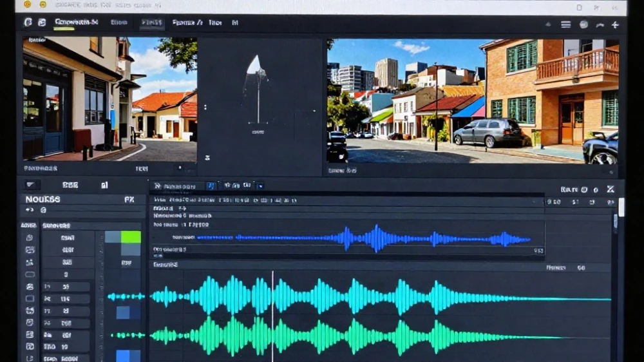Screen dimensions: 644x362
Task: Click the plus icon in the top-right toolbar
Action: point(615,25)
